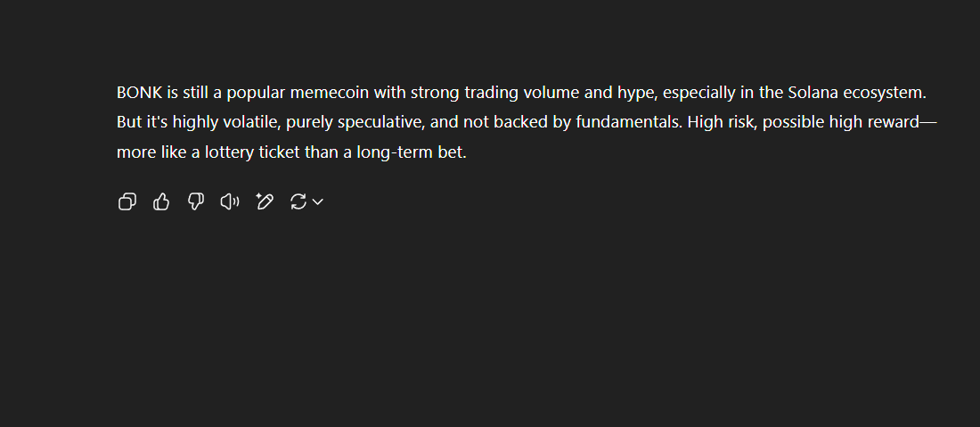Screen dimensions: 980x427
Task: Copy the BONK response text
Action: [x=127, y=201]
